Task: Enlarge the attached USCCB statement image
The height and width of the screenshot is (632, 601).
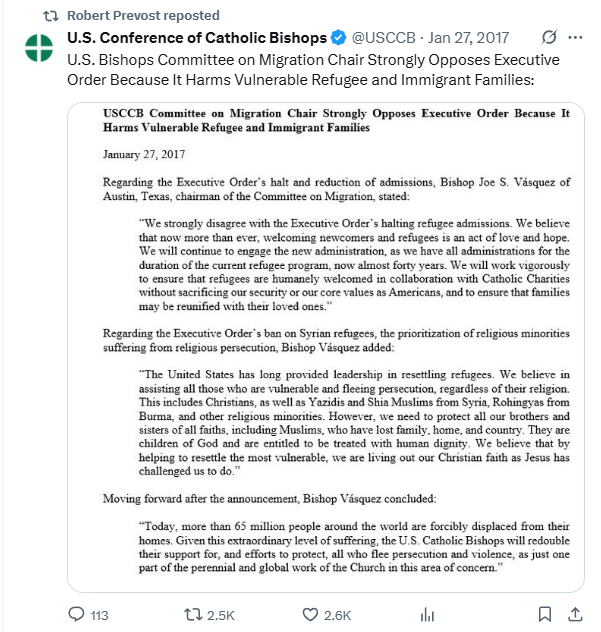Action: click(326, 347)
